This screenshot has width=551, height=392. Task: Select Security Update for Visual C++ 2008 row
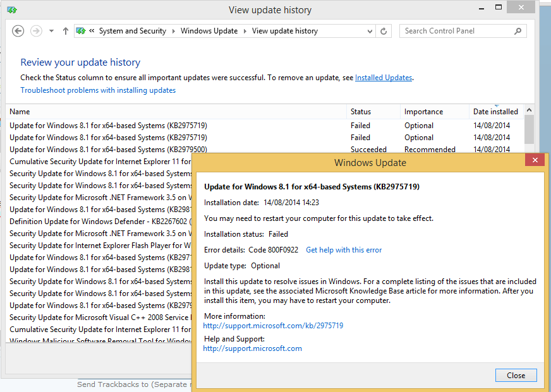tap(100, 318)
